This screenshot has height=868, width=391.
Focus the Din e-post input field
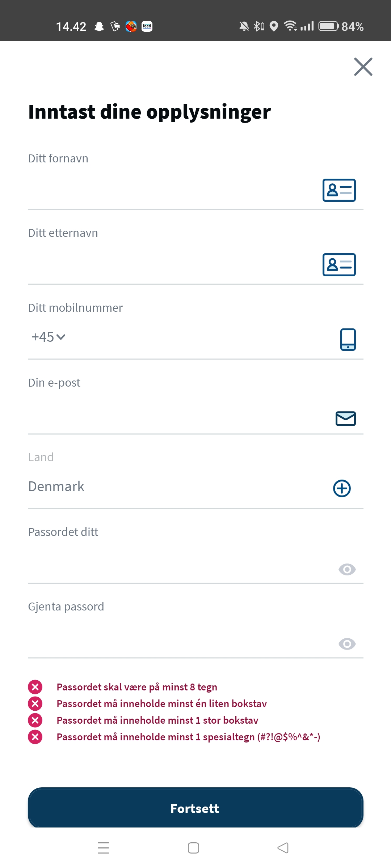(174, 418)
